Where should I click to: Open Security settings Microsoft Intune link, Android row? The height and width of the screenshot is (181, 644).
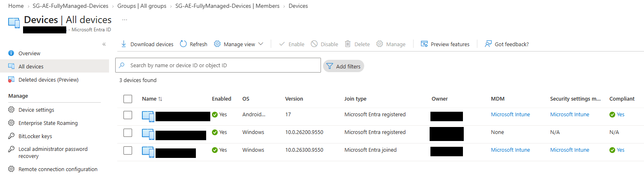coord(570,115)
